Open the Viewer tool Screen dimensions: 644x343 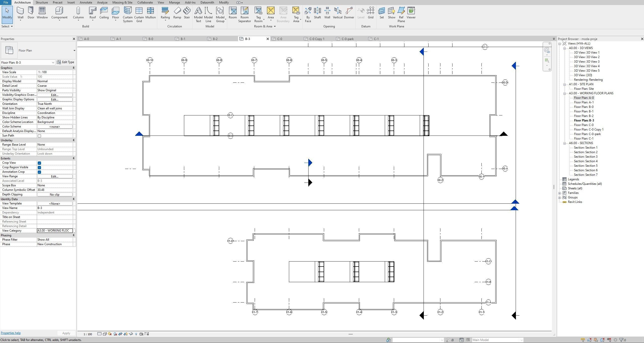click(411, 13)
